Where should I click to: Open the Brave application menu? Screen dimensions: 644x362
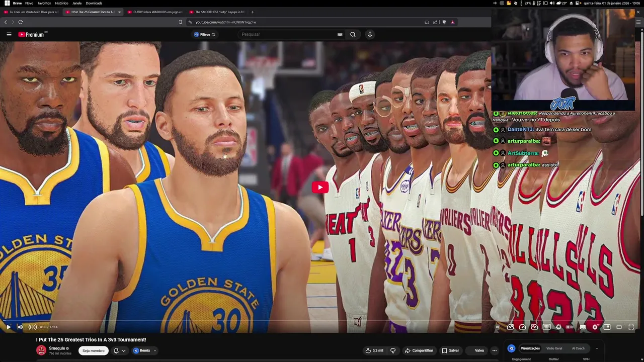point(17,3)
